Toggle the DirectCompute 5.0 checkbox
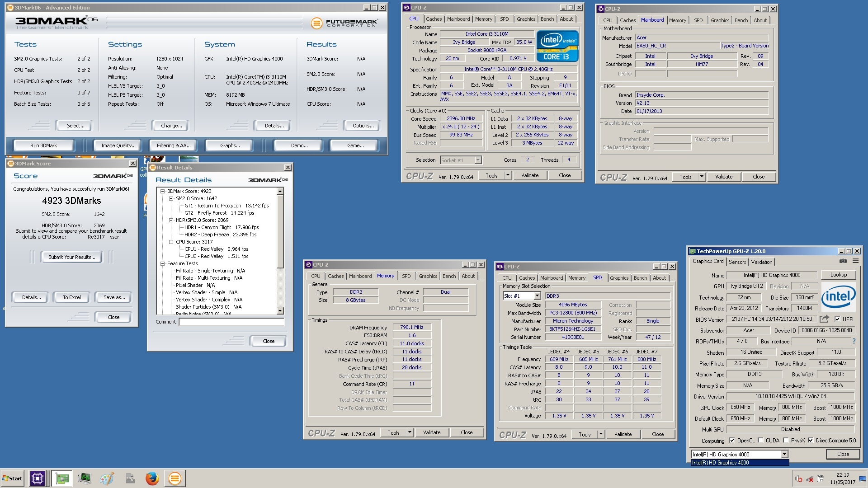The image size is (868, 488). [811, 441]
